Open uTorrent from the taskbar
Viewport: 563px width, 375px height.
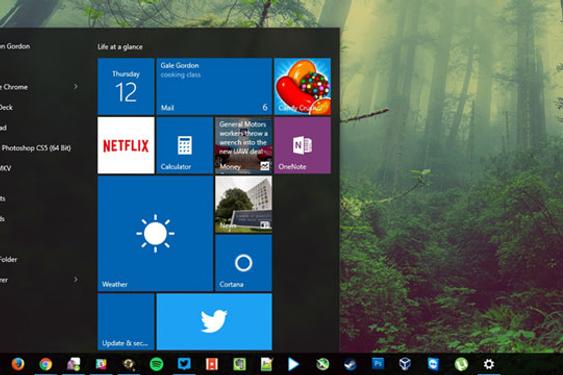[461, 364]
